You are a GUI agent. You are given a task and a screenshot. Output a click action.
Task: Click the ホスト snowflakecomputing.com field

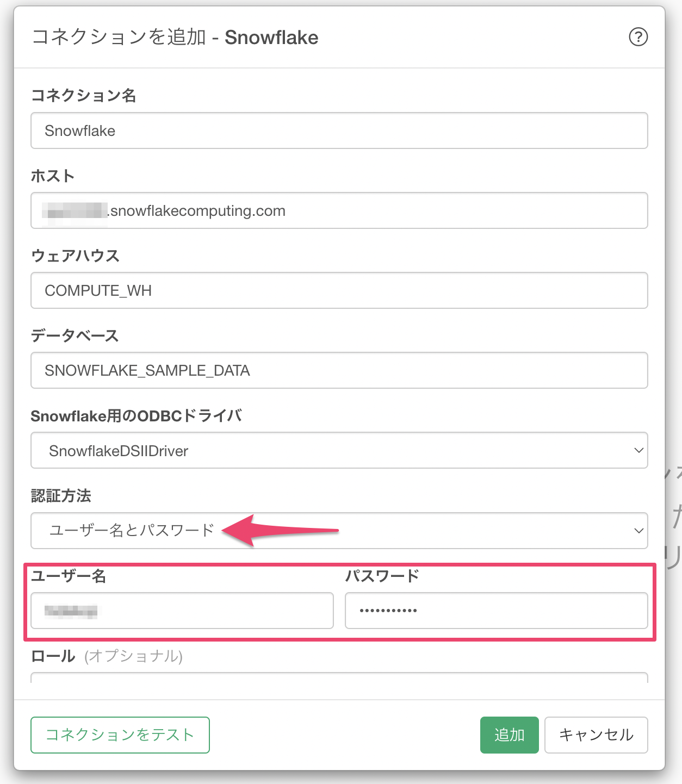[339, 210]
